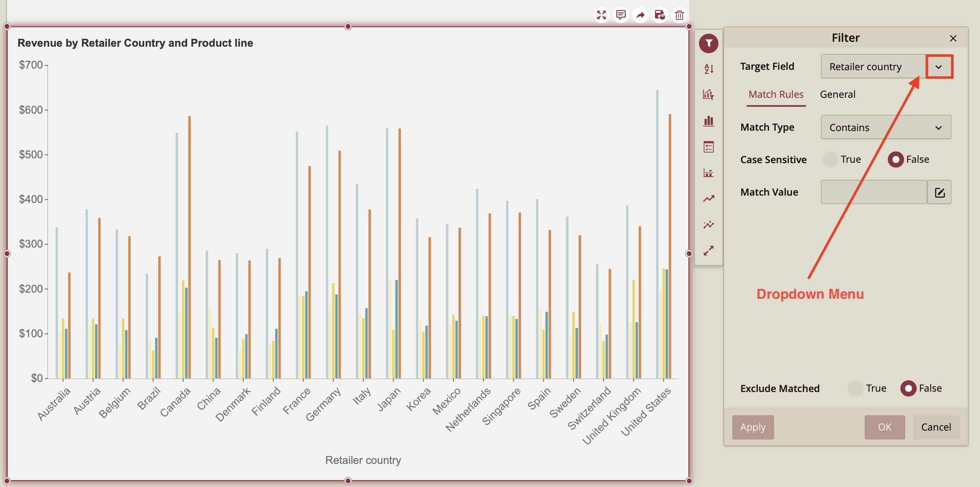Close the Filter panel
The width and height of the screenshot is (980, 487).
[953, 38]
